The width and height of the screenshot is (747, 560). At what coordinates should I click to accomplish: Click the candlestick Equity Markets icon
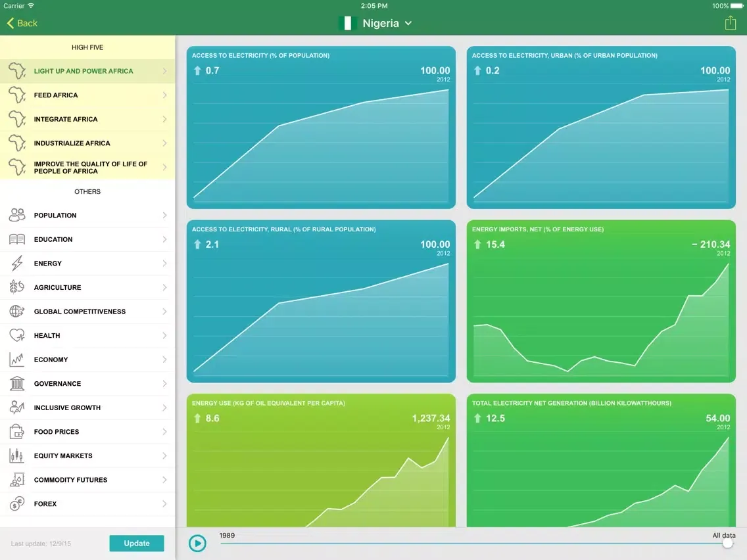coord(17,455)
